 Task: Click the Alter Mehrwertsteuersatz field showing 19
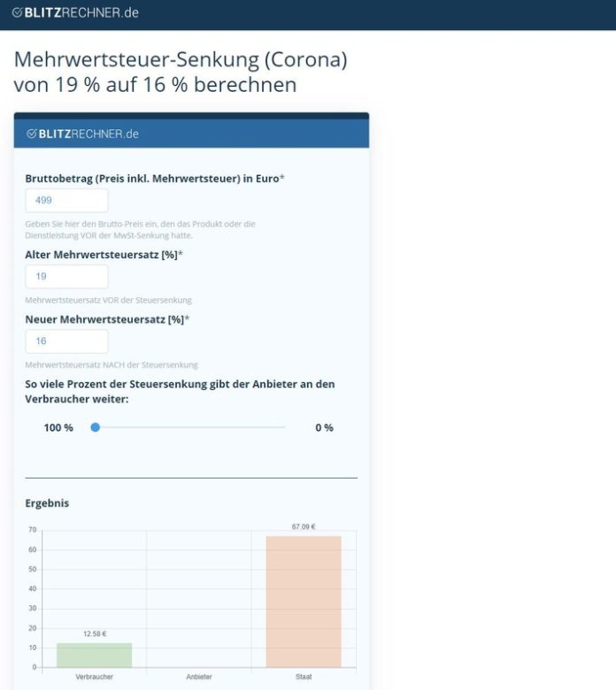tap(66, 277)
